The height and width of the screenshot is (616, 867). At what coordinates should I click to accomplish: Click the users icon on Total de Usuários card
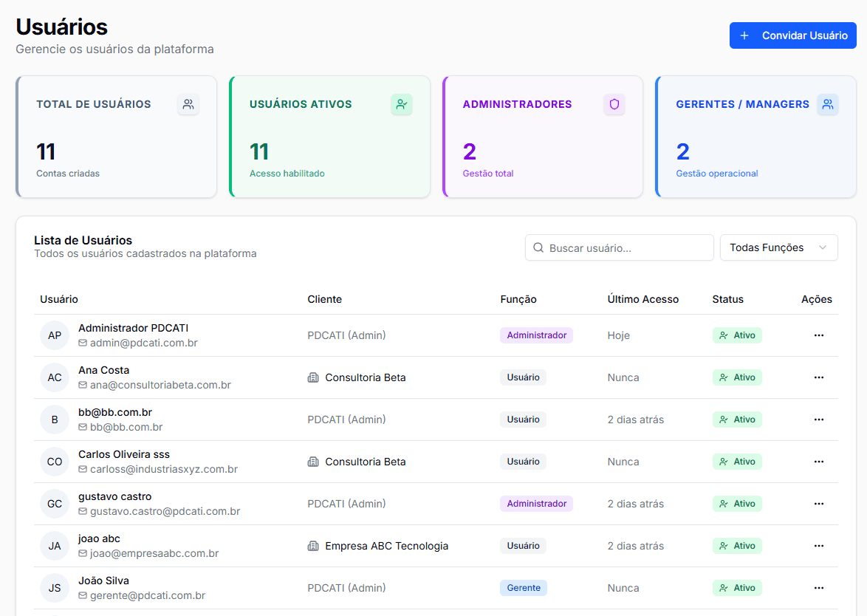pos(188,104)
